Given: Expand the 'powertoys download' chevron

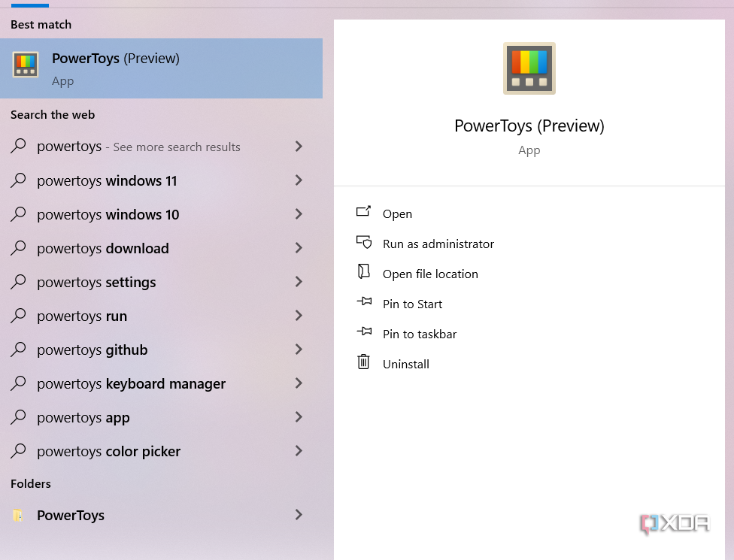Looking at the screenshot, I should [299, 248].
